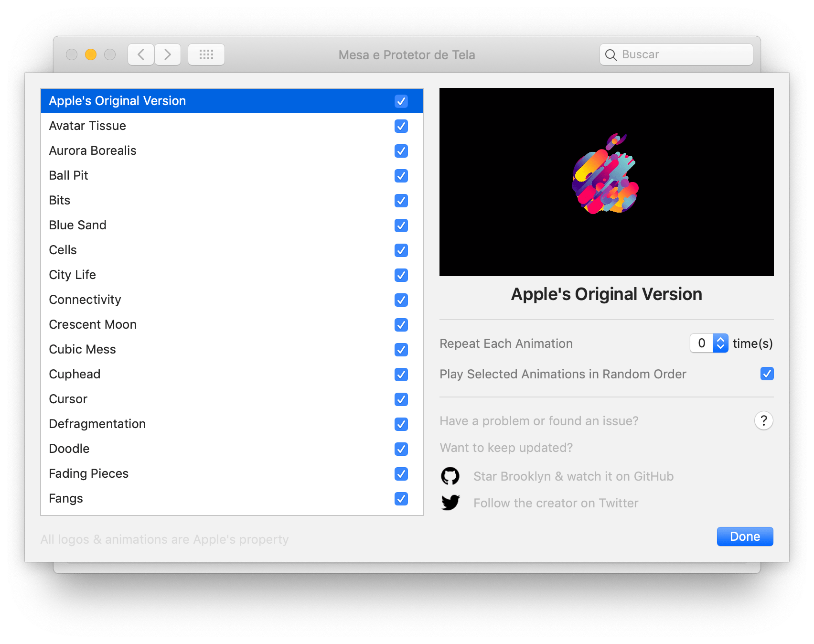Select the Fangs row
Viewport: 814px width, 644px height.
232,498
